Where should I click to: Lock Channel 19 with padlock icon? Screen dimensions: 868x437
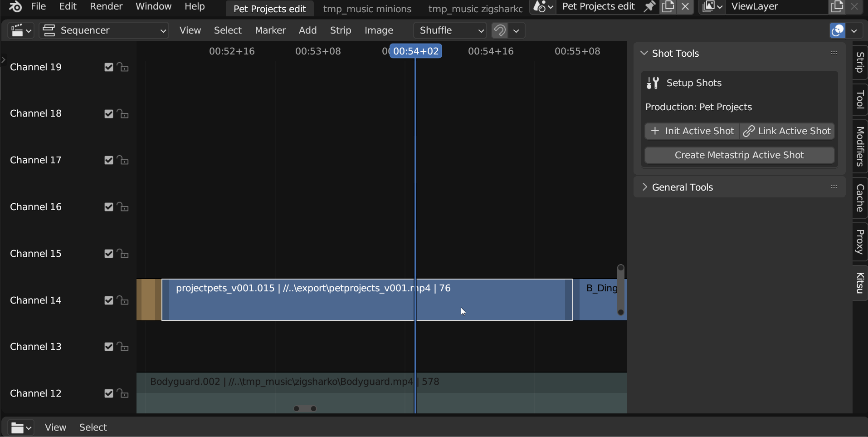point(122,67)
